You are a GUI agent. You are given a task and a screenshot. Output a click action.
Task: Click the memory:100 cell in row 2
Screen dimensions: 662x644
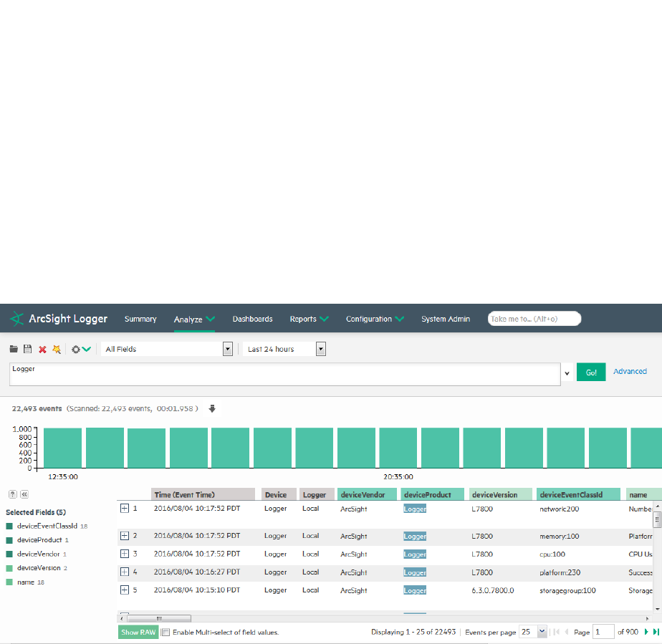tap(559, 537)
